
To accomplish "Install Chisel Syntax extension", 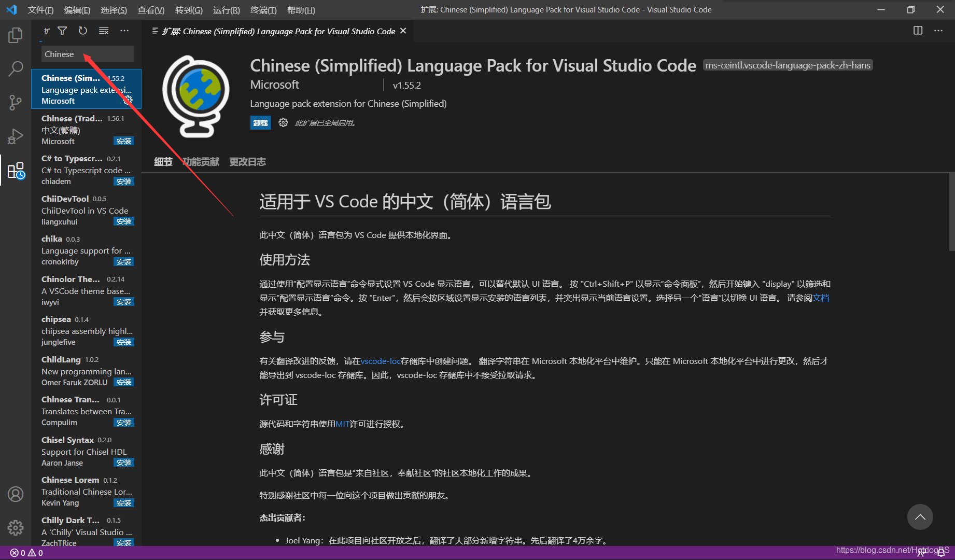I will [124, 463].
